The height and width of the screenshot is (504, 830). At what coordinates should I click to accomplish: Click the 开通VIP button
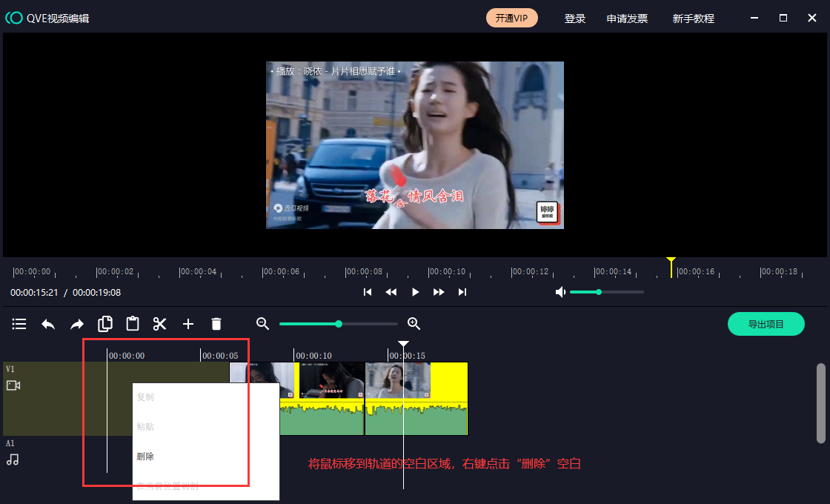512,19
